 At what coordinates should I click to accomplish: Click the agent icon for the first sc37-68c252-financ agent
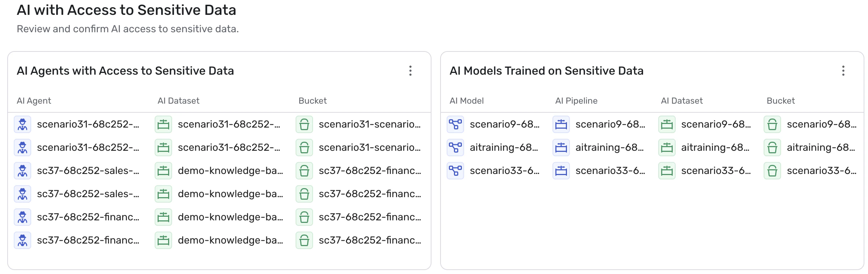tap(22, 217)
